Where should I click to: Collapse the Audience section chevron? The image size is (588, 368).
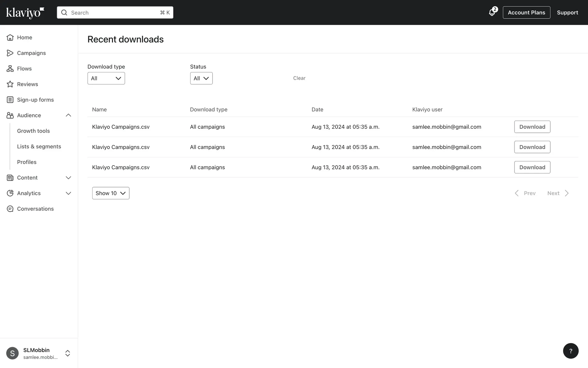pyautogui.click(x=68, y=115)
